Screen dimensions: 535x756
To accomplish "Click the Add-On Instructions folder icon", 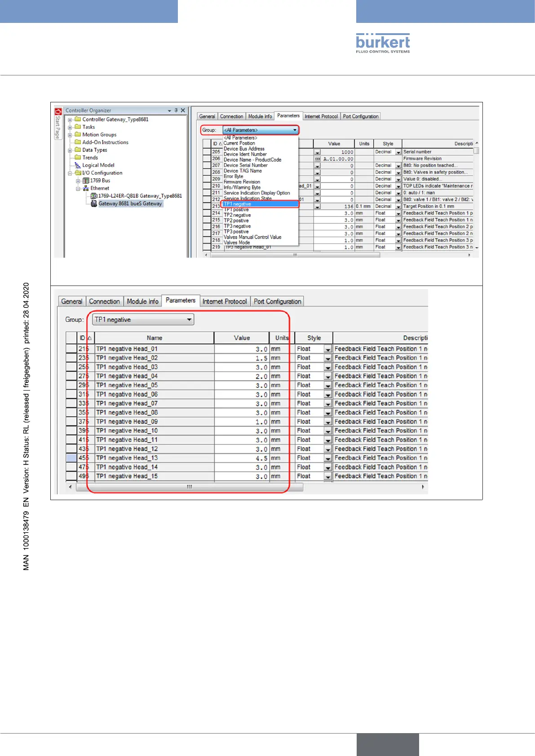I will coord(78,142).
